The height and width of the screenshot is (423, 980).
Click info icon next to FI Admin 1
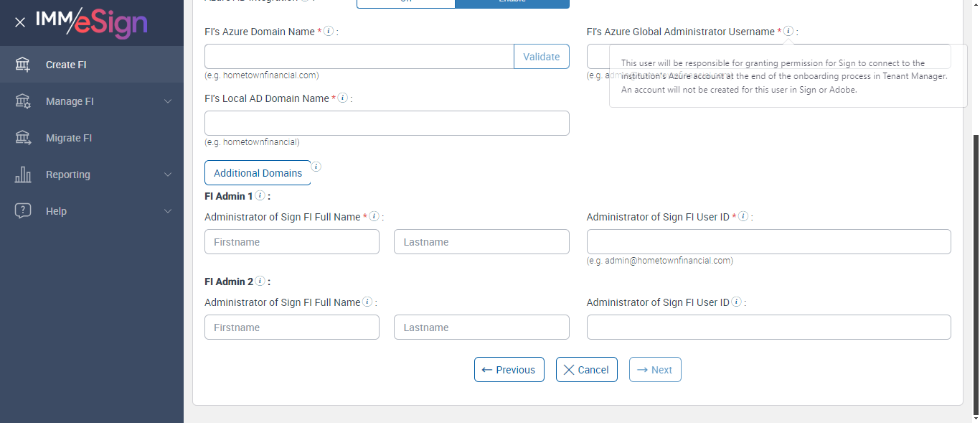(x=260, y=195)
